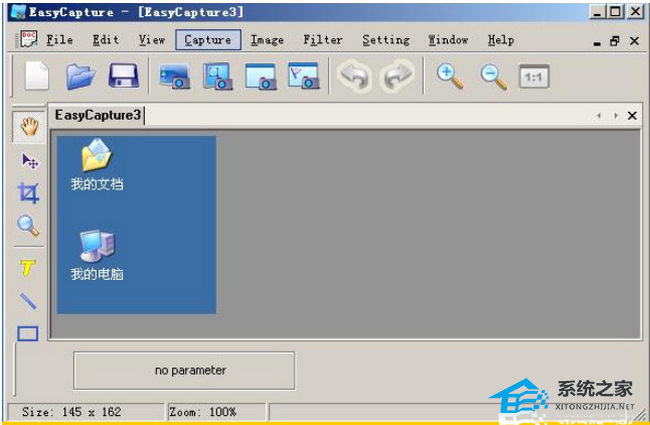Click the document icon beside File menu

(x=29, y=39)
